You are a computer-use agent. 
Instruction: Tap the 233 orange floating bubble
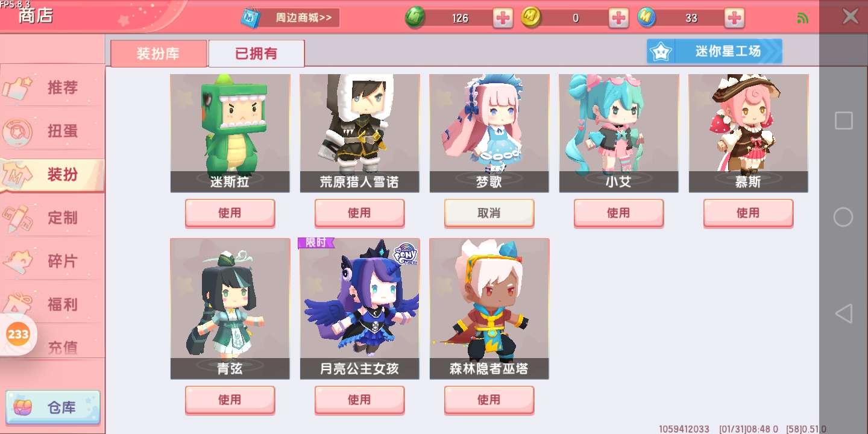click(18, 334)
